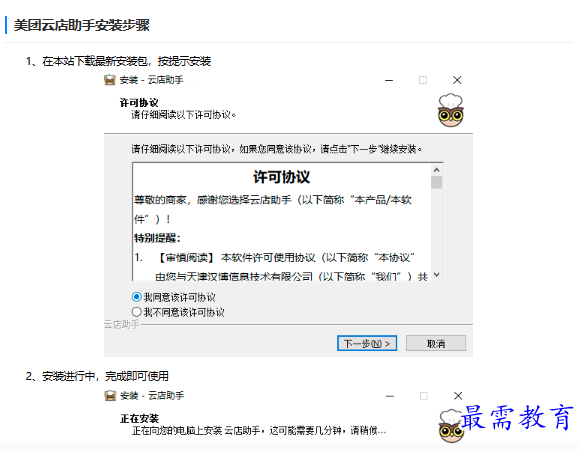Close the license agreement installer window
582x449 pixels.
(x=457, y=80)
